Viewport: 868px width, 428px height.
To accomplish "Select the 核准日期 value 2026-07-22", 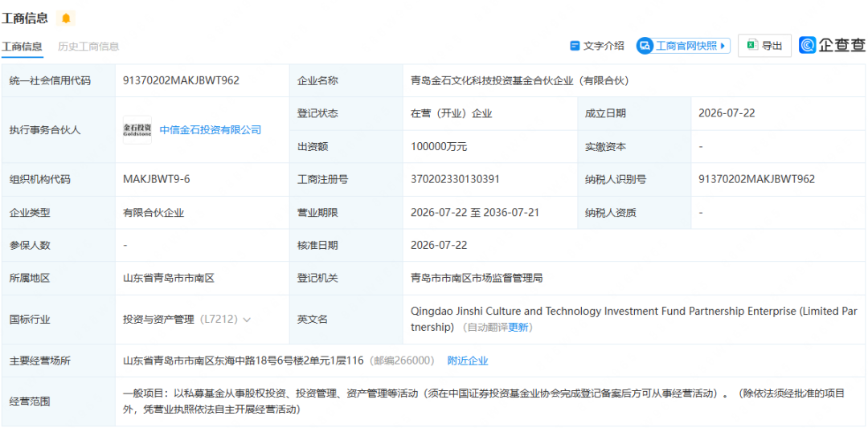I will [439, 245].
